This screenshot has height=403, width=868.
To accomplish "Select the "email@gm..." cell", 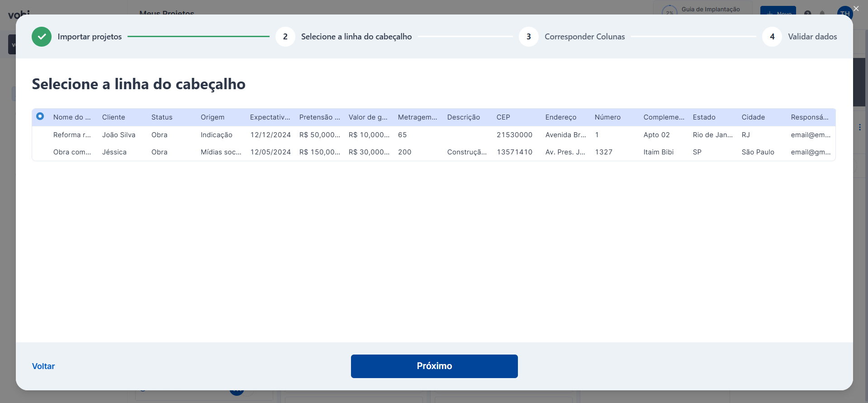I will click(x=811, y=152).
